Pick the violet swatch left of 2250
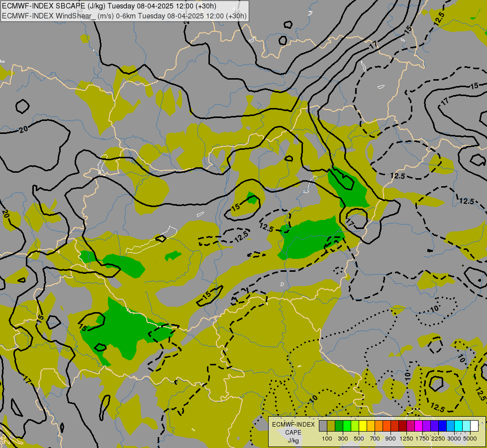Image resolution: width=487 pixels, height=448 pixels. [435, 426]
